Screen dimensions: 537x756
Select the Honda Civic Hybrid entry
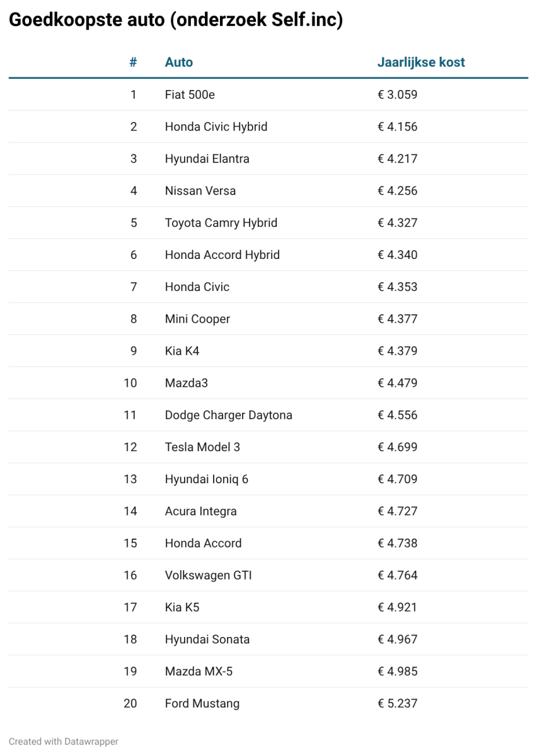point(268,127)
